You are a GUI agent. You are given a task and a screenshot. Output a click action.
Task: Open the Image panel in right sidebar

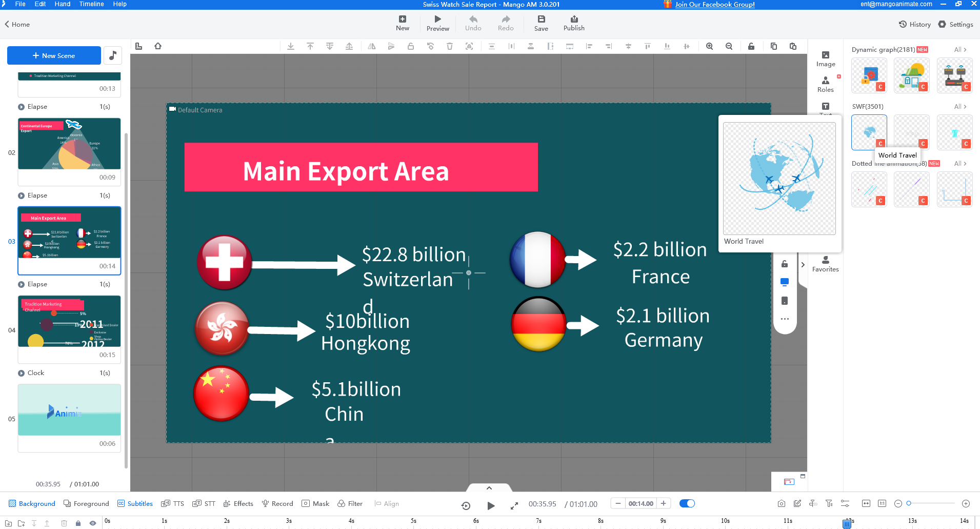click(x=826, y=58)
